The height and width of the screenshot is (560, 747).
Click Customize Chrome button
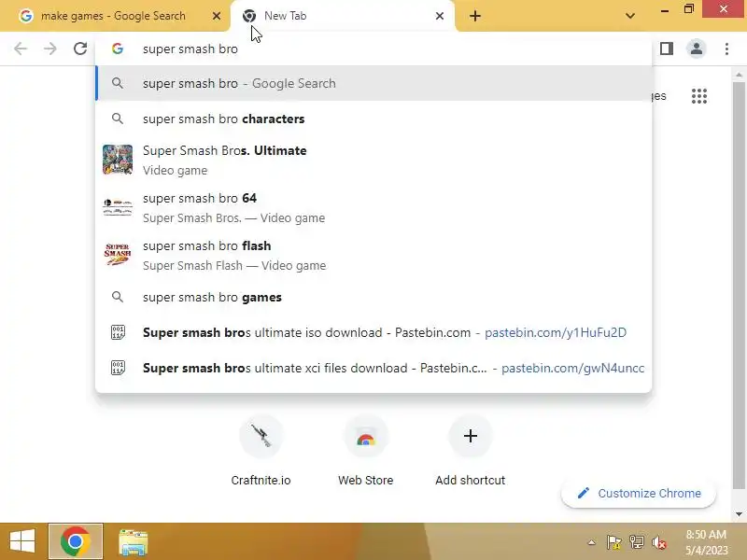[x=639, y=494]
